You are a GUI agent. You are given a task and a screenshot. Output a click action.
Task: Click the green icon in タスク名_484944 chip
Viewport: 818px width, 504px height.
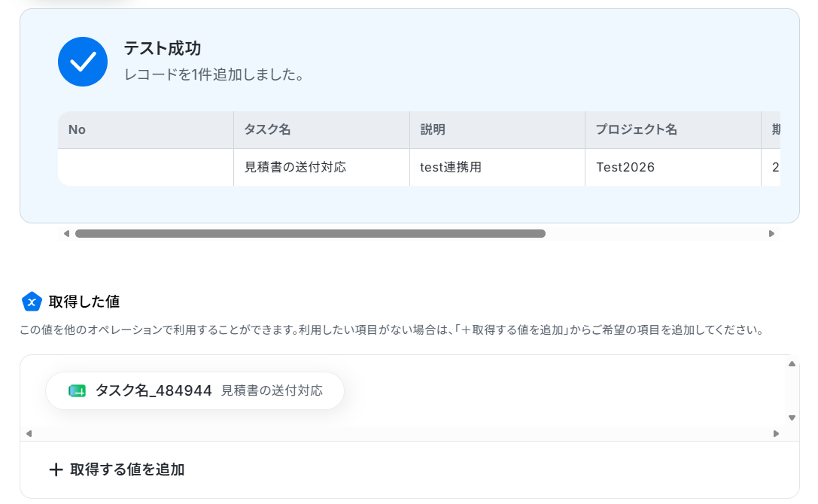click(x=78, y=390)
